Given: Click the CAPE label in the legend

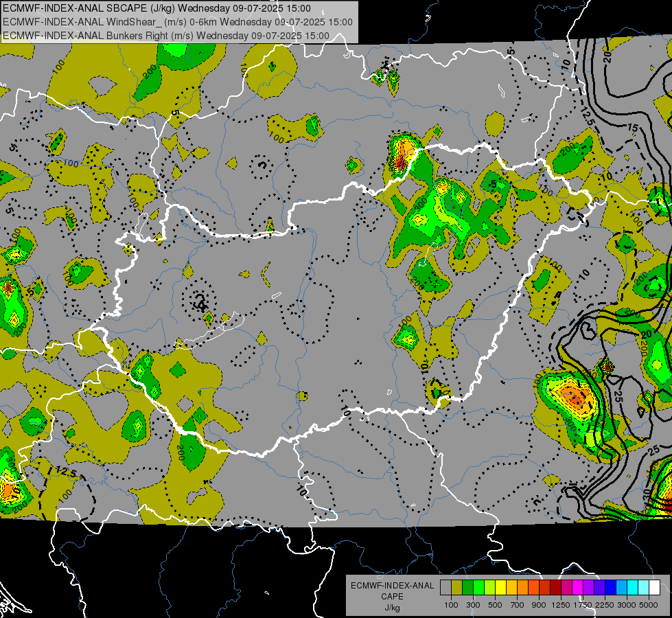Looking at the screenshot, I should pos(392,597).
